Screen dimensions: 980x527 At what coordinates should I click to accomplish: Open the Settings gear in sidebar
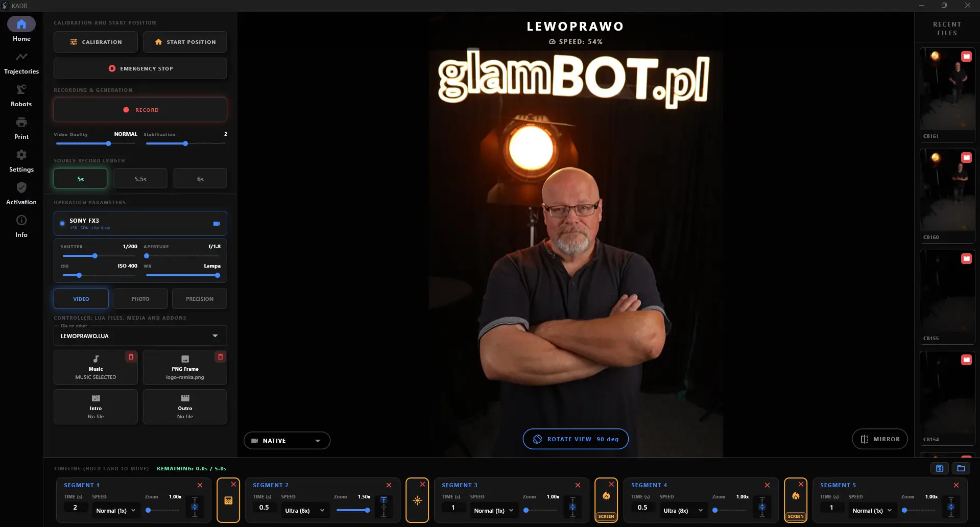tap(21, 161)
